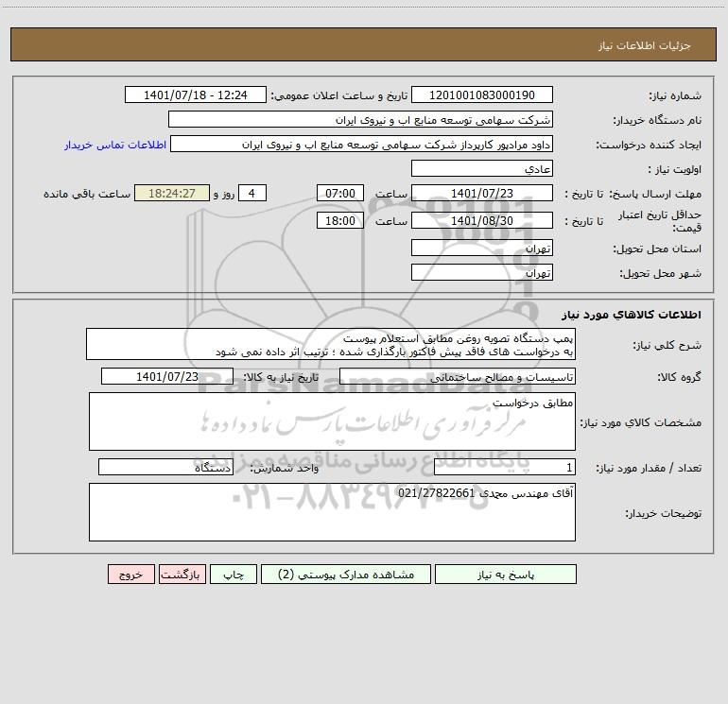Viewport: 728px width, 704px height.
Task: Click the حداقل تاریخ اعتبار قیمت label
Action: (660, 221)
